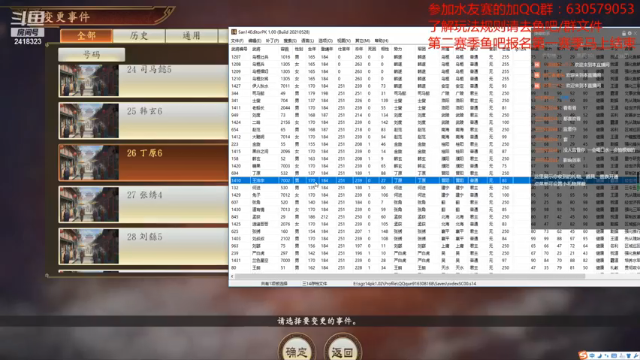Viewport: 640px width, 360px height.
Task: Open the 搜索(S) menu in San14Editor
Action: [x=290, y=41]
